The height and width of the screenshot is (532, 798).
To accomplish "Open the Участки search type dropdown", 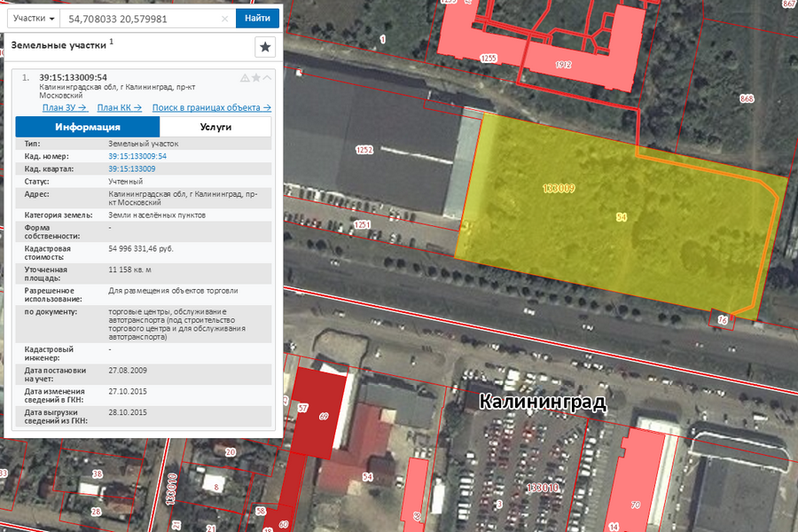I will tap(34, 19).
